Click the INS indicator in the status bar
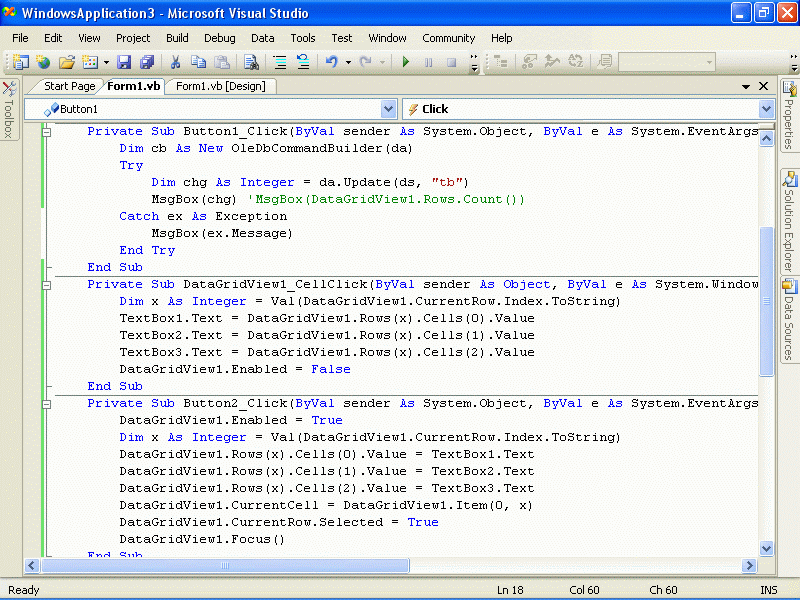Screen dimensions: 800x600 pyautogui.click(x=768, y=590)
